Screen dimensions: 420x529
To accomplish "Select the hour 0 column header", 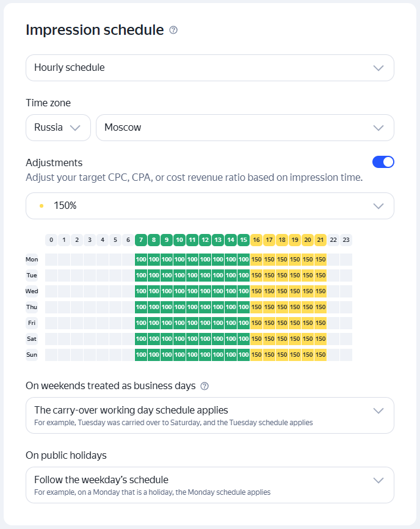I will pyautogui.click(x=51, y=240).
